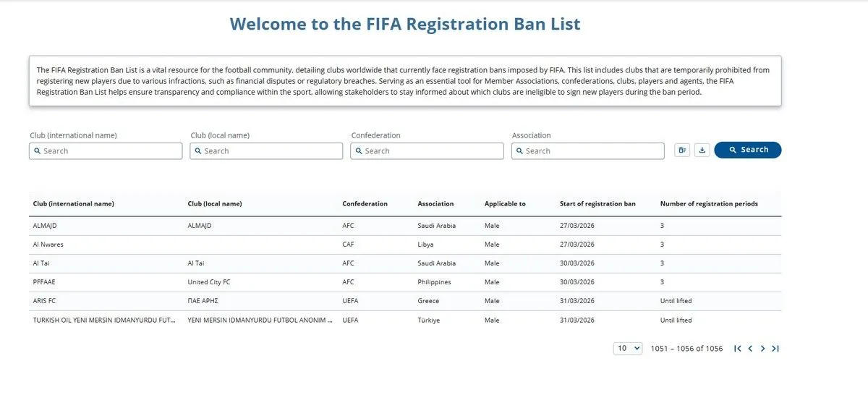This screenshot has height=416, width=868.
Task: Click the PFFAAE United City FC row
Action: click(x=405, y=282)
